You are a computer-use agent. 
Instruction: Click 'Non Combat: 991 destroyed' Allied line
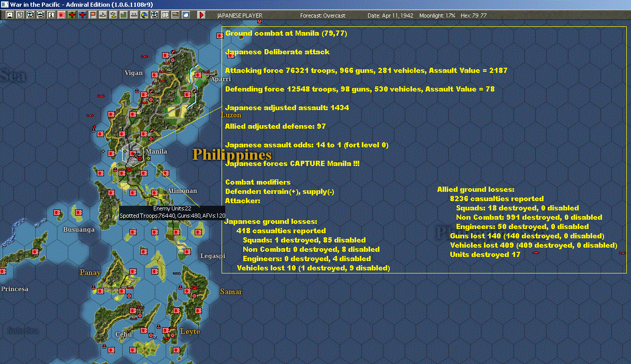coord(529,217)
